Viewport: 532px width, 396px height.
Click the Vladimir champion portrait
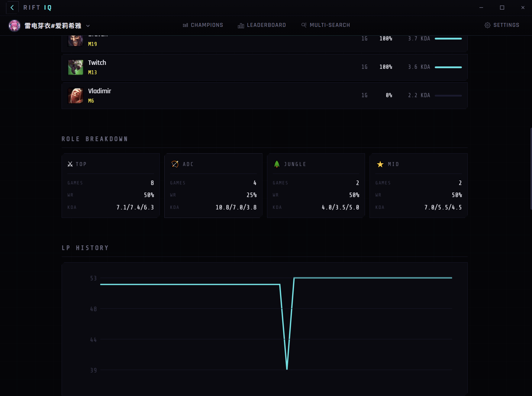76,95
